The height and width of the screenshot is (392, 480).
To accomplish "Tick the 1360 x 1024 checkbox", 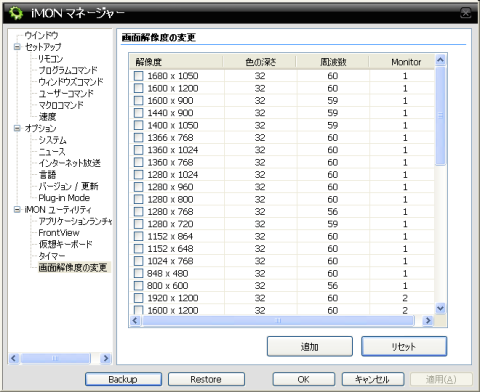I will 138,150.
